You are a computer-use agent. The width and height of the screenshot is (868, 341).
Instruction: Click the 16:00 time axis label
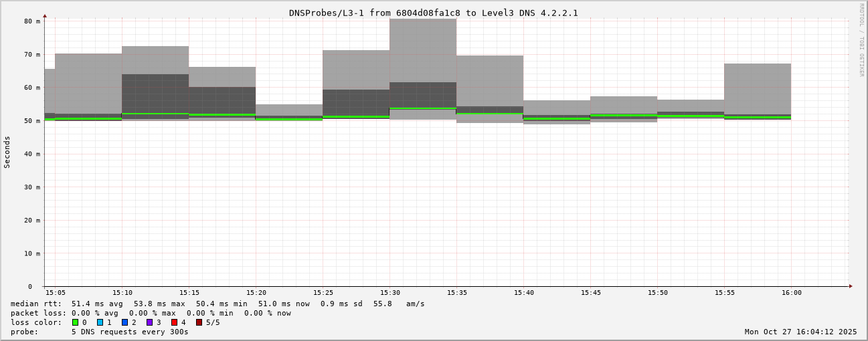tap(792, 293)
